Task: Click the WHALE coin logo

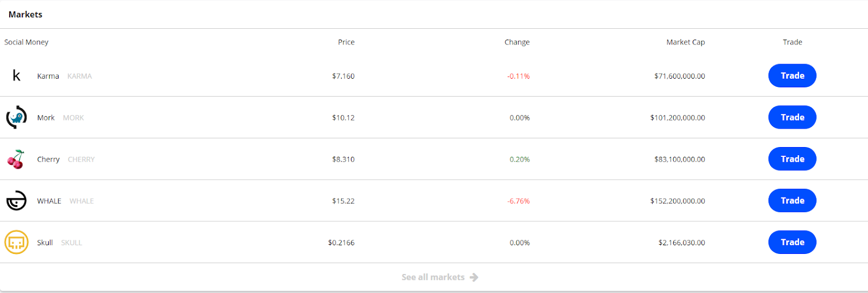Action: 16,201
